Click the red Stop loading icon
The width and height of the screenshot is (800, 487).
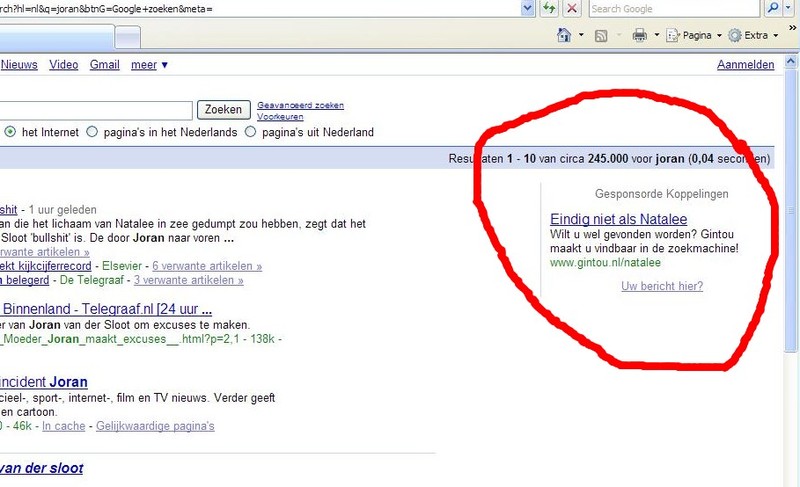tap(572, 8)
